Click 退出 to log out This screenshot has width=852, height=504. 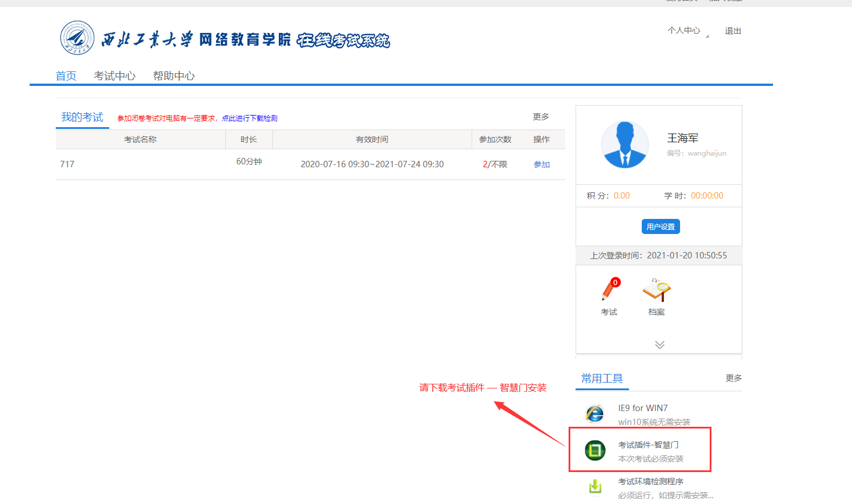click(x=733, y=31)
